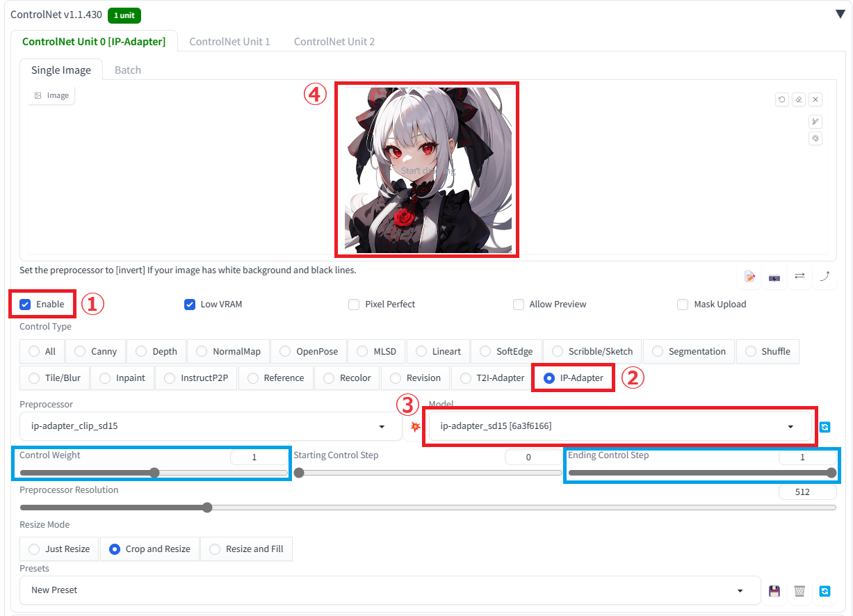
Task: Enable the Pixel Perfect checkbox
Action: click(x=355, y=304)
